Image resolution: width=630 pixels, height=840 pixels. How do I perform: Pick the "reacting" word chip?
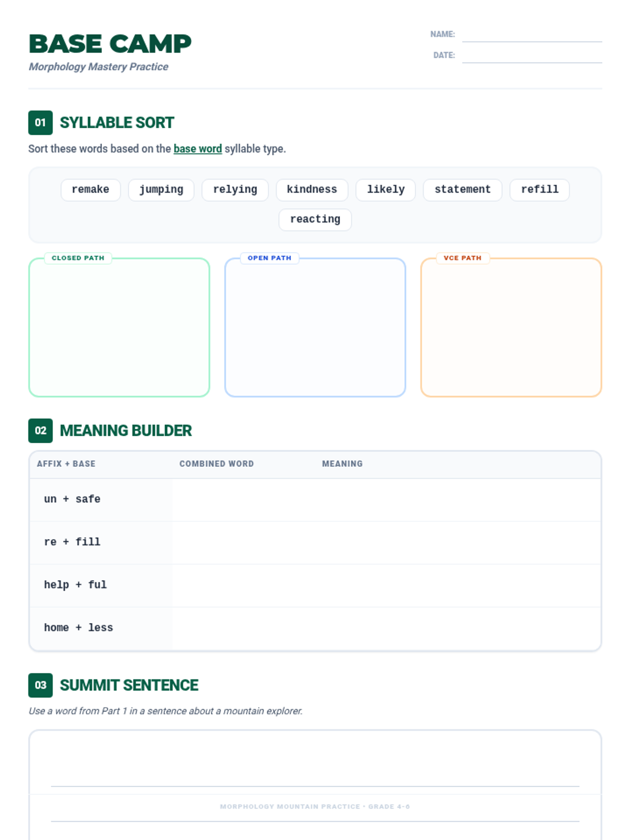coord(315,219)
